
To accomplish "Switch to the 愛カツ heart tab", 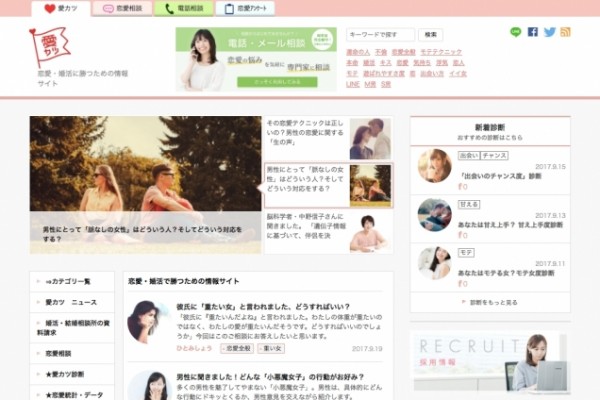I will coord(61,8).
